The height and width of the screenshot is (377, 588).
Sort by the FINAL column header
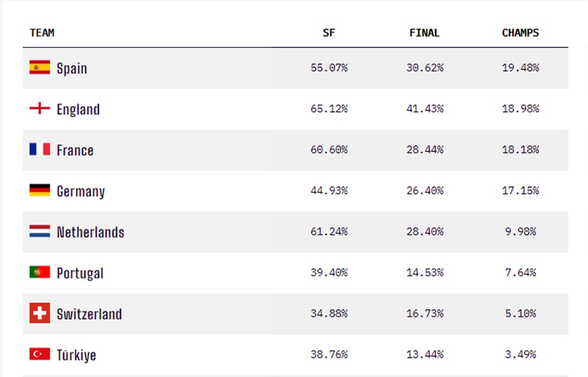tap(425, 33)
